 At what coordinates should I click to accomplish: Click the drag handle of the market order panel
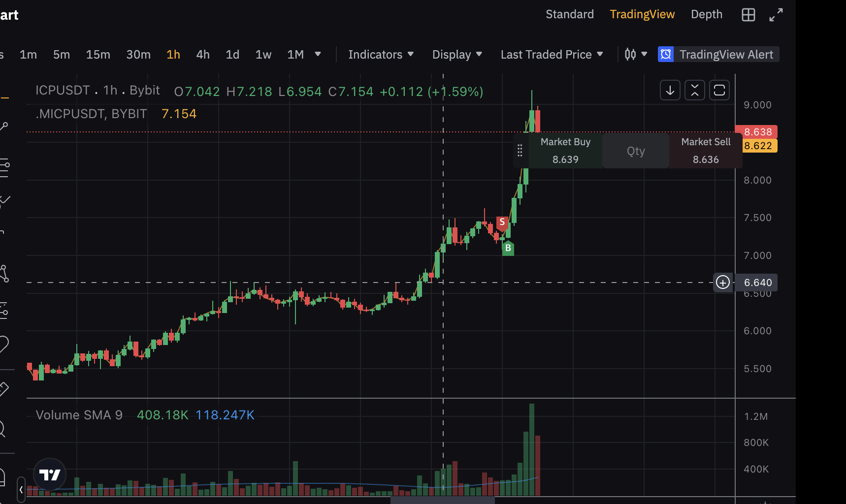tap(520, 151)
